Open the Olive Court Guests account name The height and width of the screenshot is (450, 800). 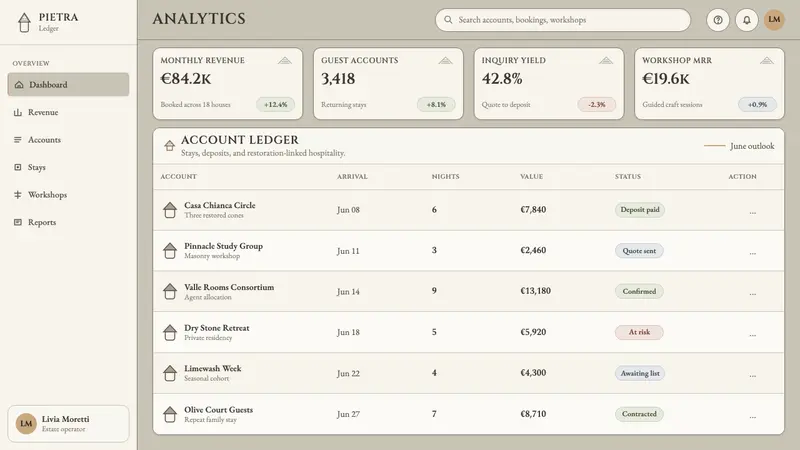coord(218,410)
